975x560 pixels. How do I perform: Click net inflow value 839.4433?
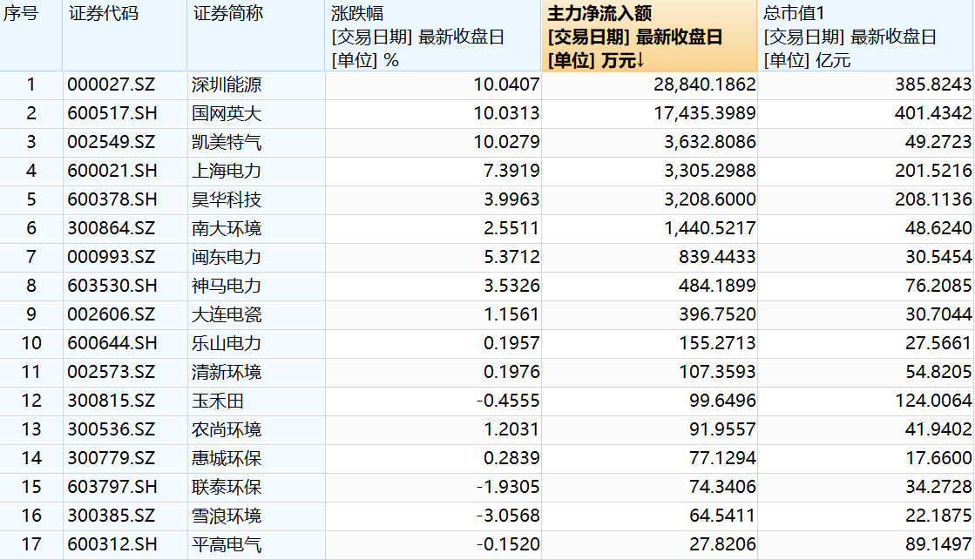717,257
